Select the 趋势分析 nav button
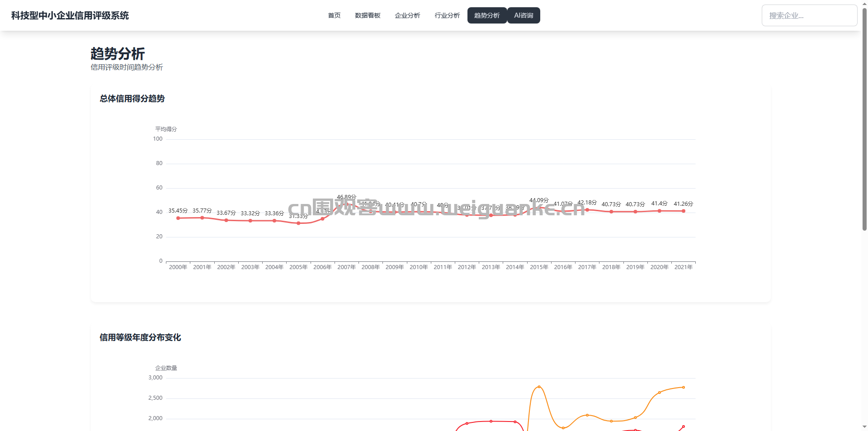Viewport: 868px width, 431px height. pyautogui.click(x=487, y=15)
